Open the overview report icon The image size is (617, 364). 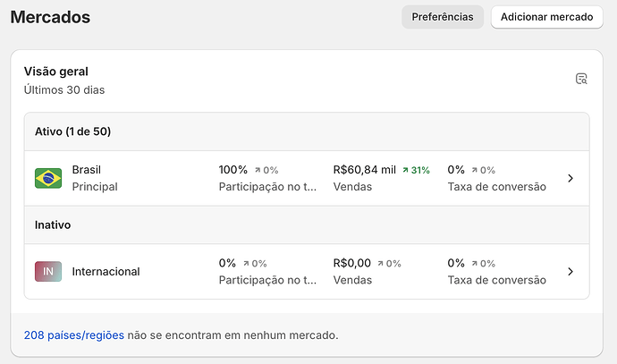(581, 79)
